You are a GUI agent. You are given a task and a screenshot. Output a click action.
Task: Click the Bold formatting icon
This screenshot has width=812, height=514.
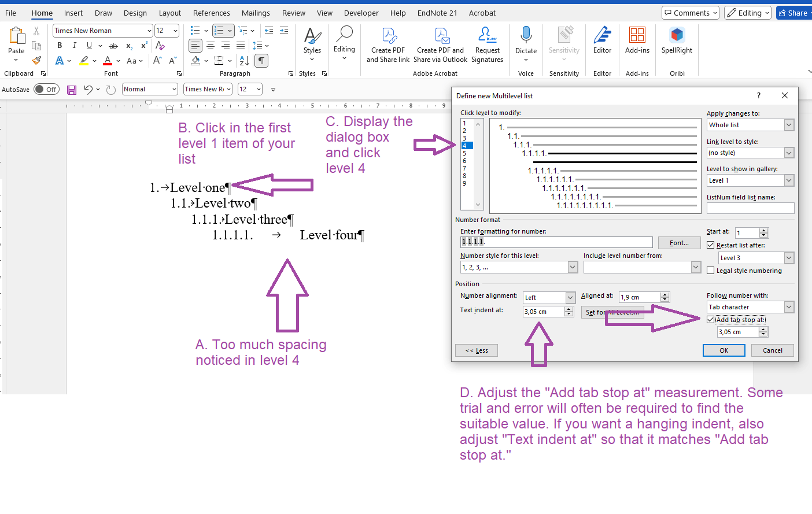tap(60, 46)
